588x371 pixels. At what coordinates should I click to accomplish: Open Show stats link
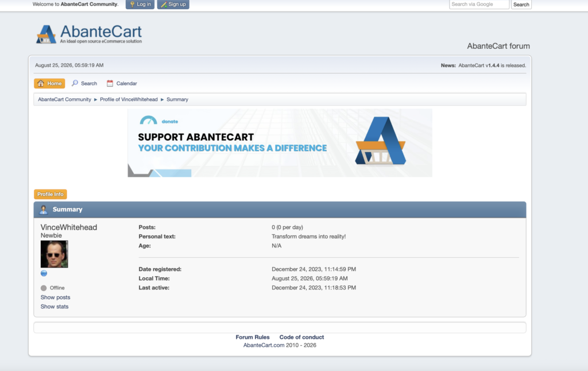click(x=55, y=307)
